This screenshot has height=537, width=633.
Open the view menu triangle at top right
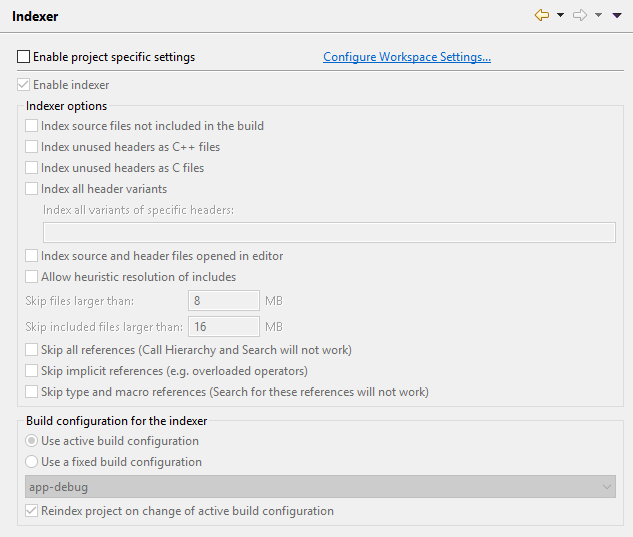coord(617,15)
